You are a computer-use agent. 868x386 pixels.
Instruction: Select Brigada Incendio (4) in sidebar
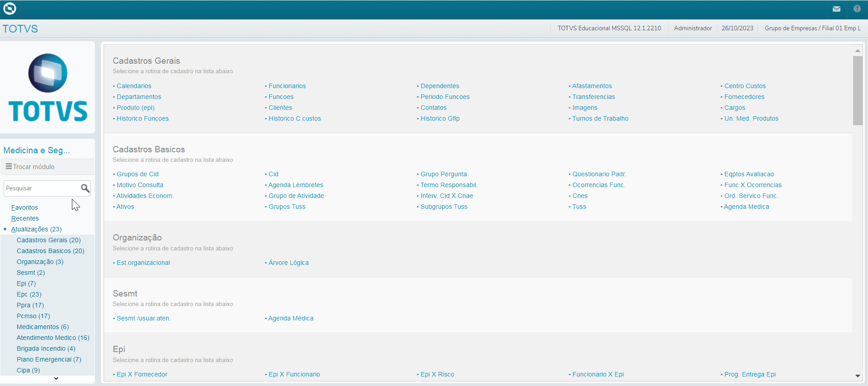click(46, 348)
